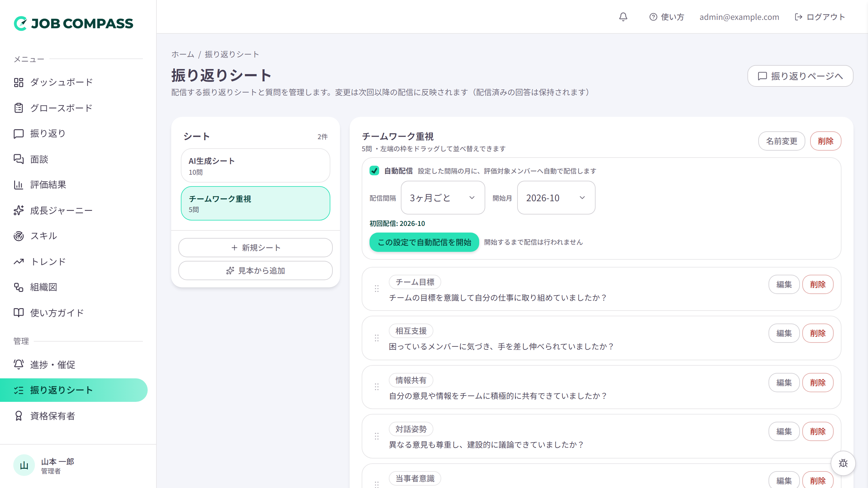Click the トレンド trend arrow icon
868x488 pixels.
(x=18, y=261)
